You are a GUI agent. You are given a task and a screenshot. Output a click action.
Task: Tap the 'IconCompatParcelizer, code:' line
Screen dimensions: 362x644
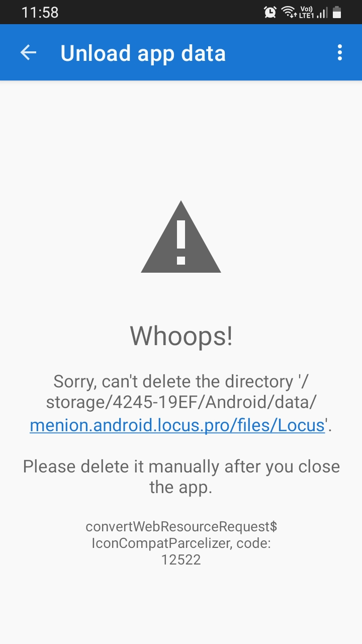click(x=181, y=543)
